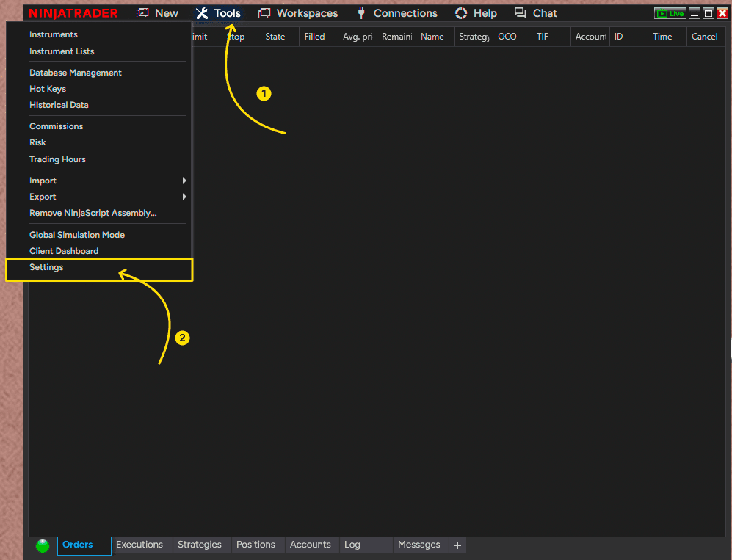The image size is (732, 560).
Task: Toggle the green Live button
Action: (670, 13)
